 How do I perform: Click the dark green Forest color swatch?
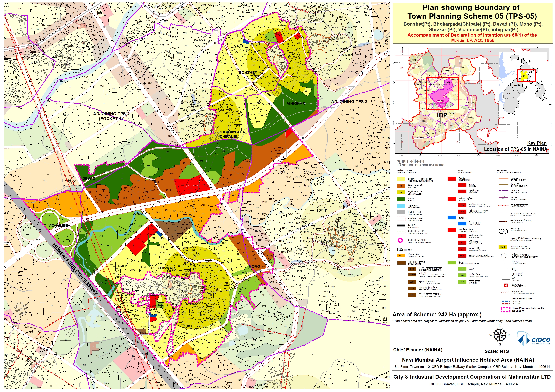coord(401,199)
